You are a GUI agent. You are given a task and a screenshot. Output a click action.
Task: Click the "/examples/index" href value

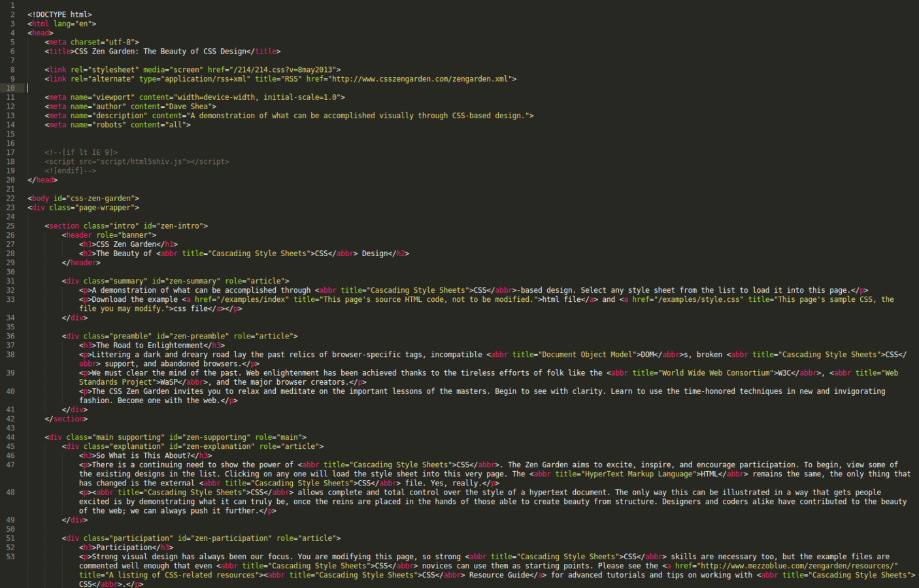(x=252, y=299)
